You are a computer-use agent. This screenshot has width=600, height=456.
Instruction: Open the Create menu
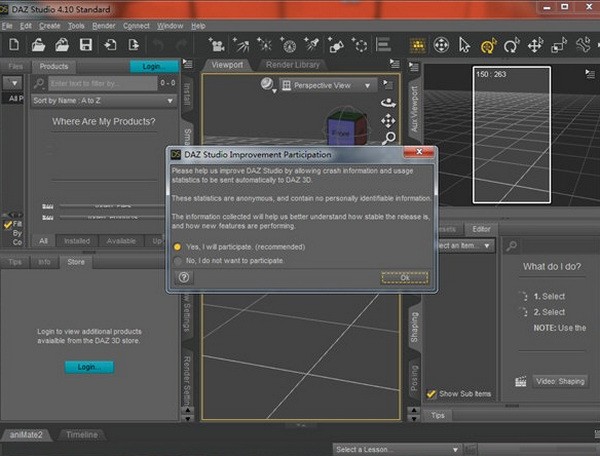pos(49,26)
